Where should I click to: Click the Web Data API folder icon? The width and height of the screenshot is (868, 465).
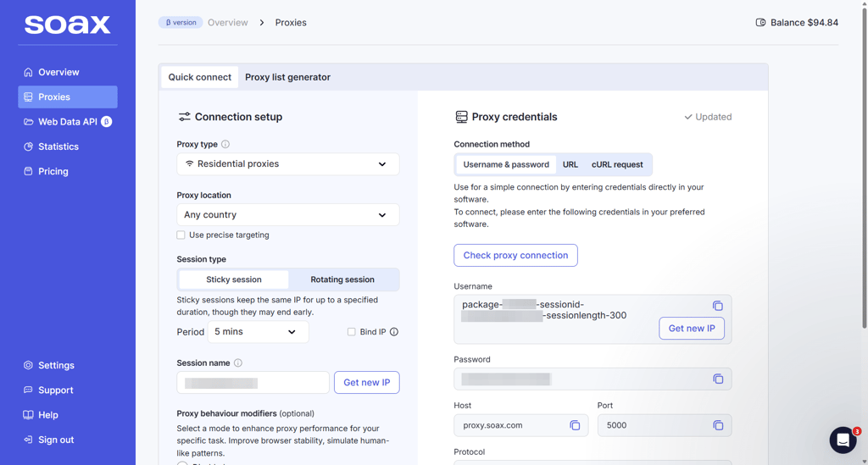click(x=28, y=122)
